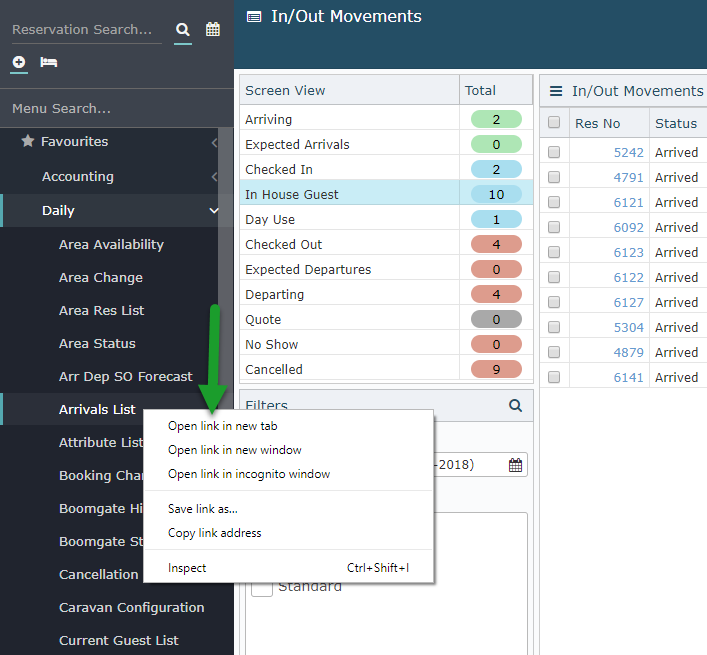This screenshot has height=655, width=707.
Task: Open reservation number 6123 link
Action: [629, 252]
